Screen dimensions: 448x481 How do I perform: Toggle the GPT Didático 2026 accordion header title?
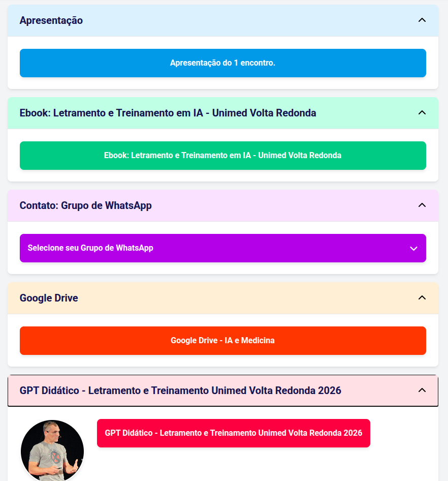point(180,390)
